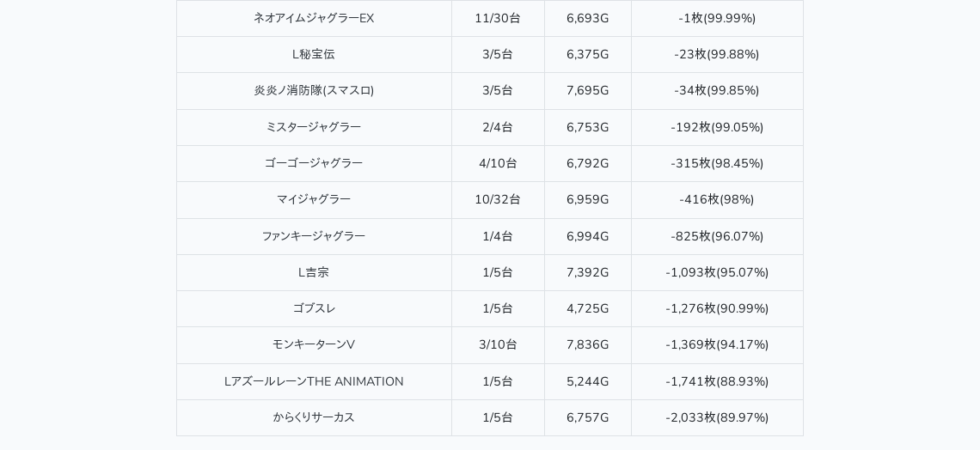This screenshot has width=980, height=450.
Task: Click the 10/32台 unit count cell
Action: [498, 199]
